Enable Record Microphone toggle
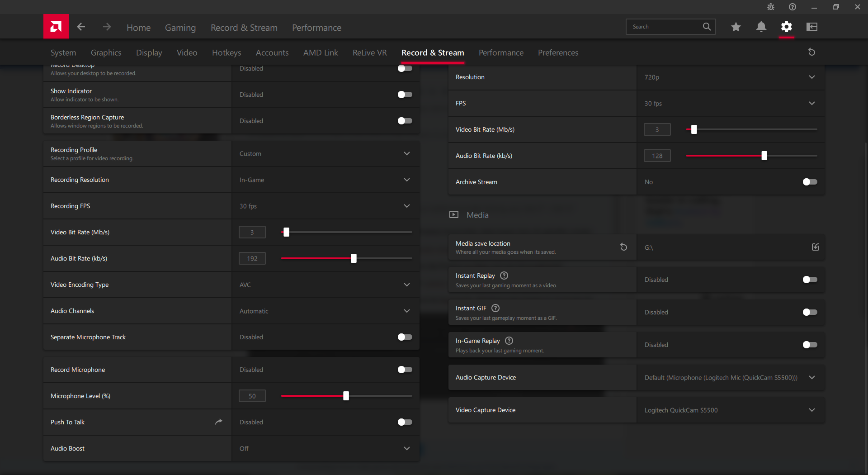 pos(405,370)
